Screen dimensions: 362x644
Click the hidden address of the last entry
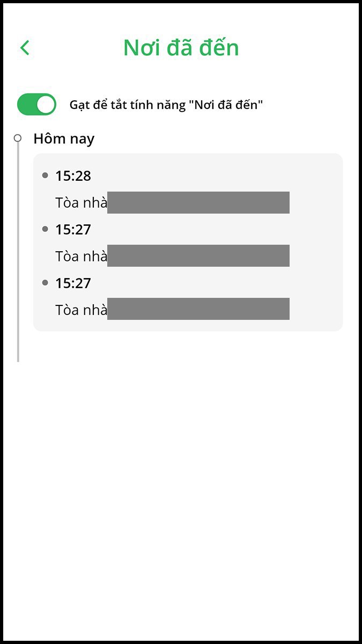pyautogui.click(x=198, y=309)
